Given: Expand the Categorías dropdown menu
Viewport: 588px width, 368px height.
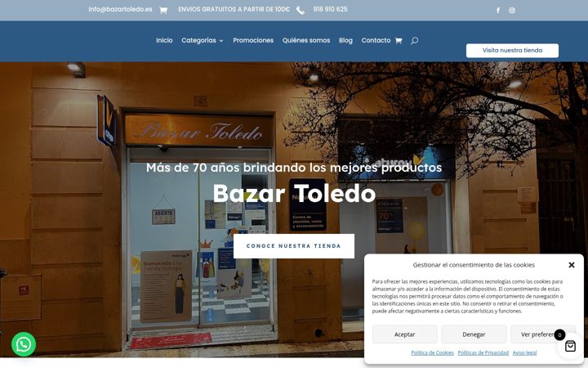Looking at the screenshot, I should click(x=203, y=41).
